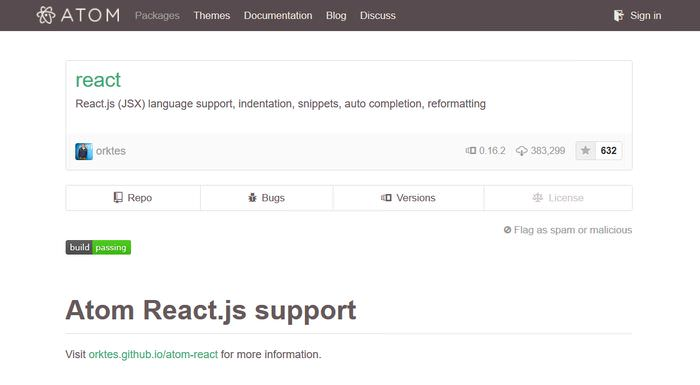Viewport: 700px width, 385px height.
Task: Click the star icon to star package
Action: coord(585,151)
